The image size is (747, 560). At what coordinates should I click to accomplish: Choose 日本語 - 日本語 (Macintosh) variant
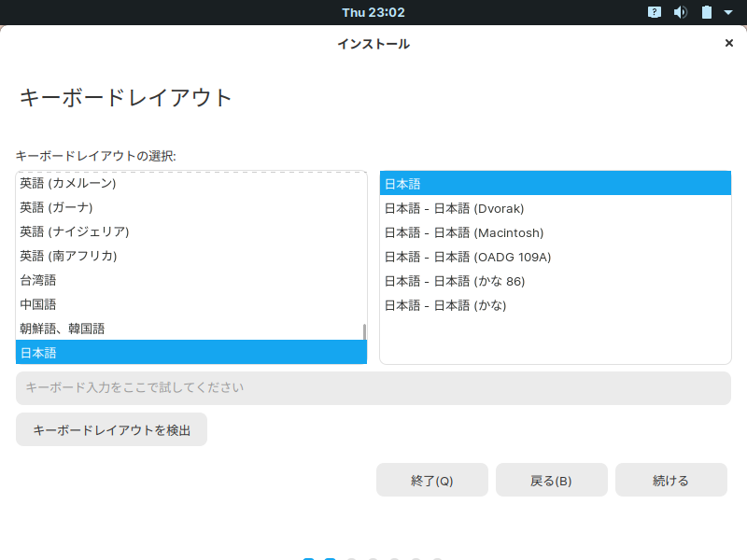556,232
